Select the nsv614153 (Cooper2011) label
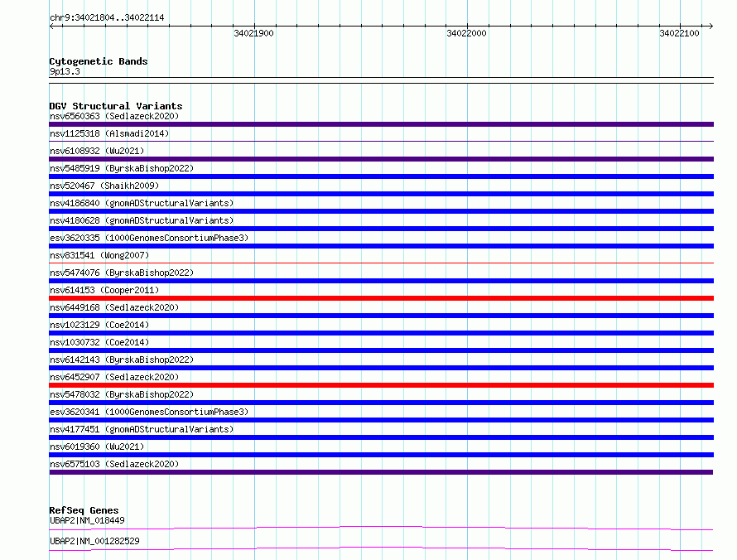The height and width of the screenshot is (560, 737). tap(104, 290)
